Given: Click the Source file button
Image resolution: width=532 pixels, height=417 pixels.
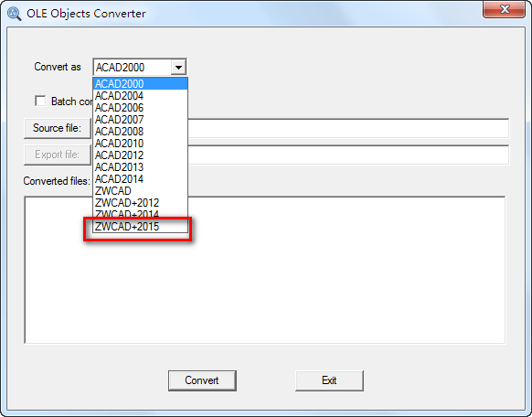Looking at the screenshot, I should pyautogui.click(x=58, y=128).
